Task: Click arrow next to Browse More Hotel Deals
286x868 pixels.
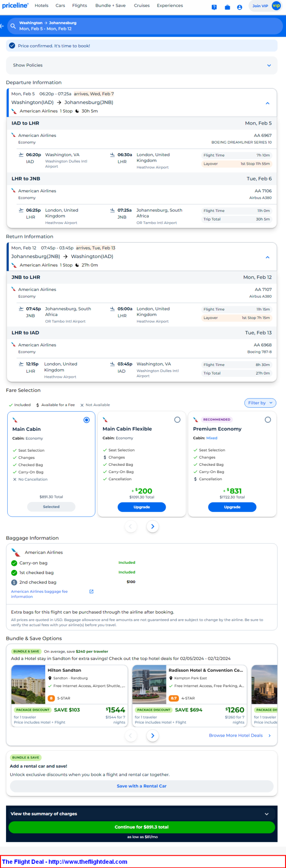Action: click(269, 736)
